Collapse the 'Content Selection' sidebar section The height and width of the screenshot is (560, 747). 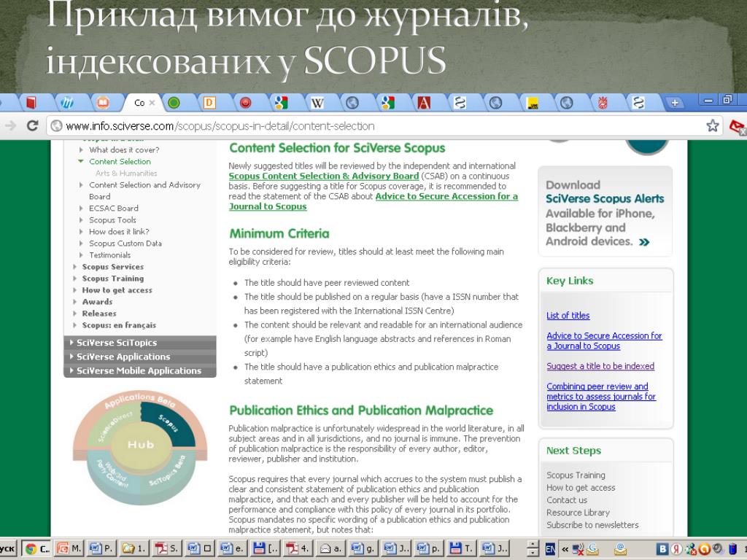point(80,161)
